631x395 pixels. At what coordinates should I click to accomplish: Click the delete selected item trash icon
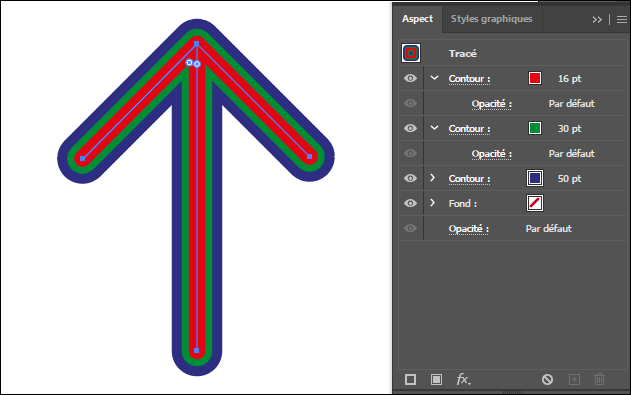point(600,379)
